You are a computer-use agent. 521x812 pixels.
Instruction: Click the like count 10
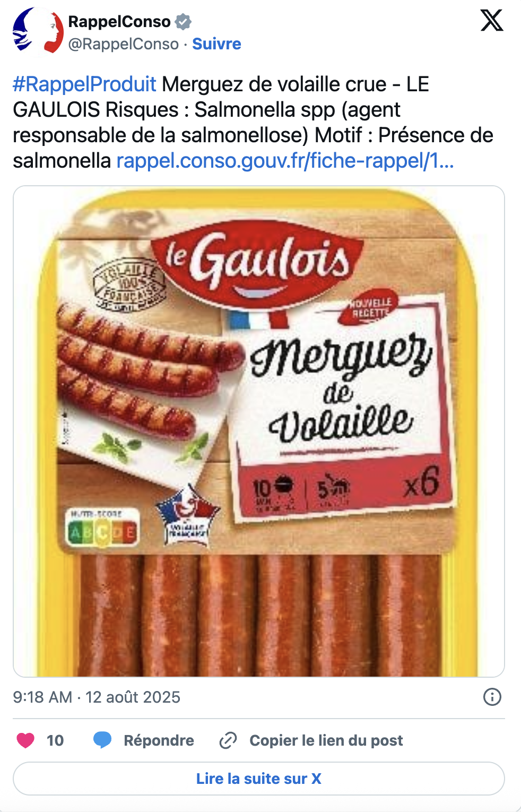coord(55,740)
